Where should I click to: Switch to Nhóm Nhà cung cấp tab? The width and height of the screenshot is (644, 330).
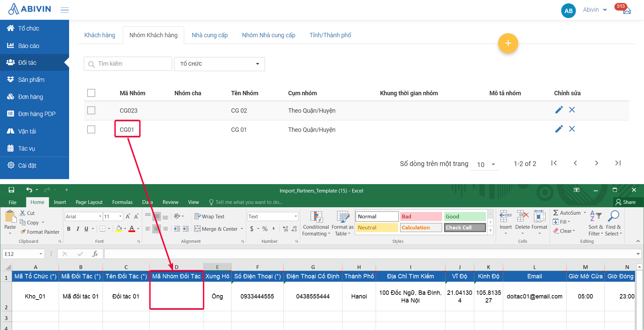269,35
